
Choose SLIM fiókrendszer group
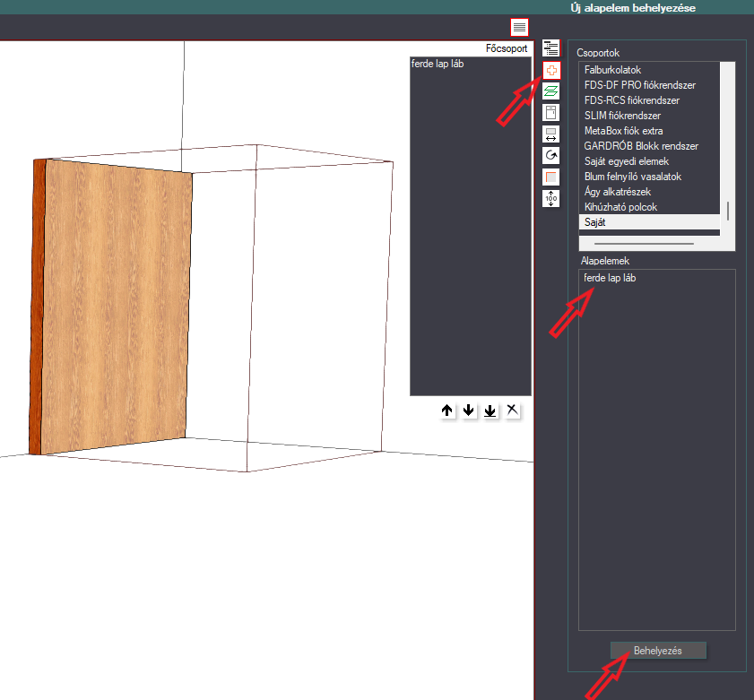point(649,116)
